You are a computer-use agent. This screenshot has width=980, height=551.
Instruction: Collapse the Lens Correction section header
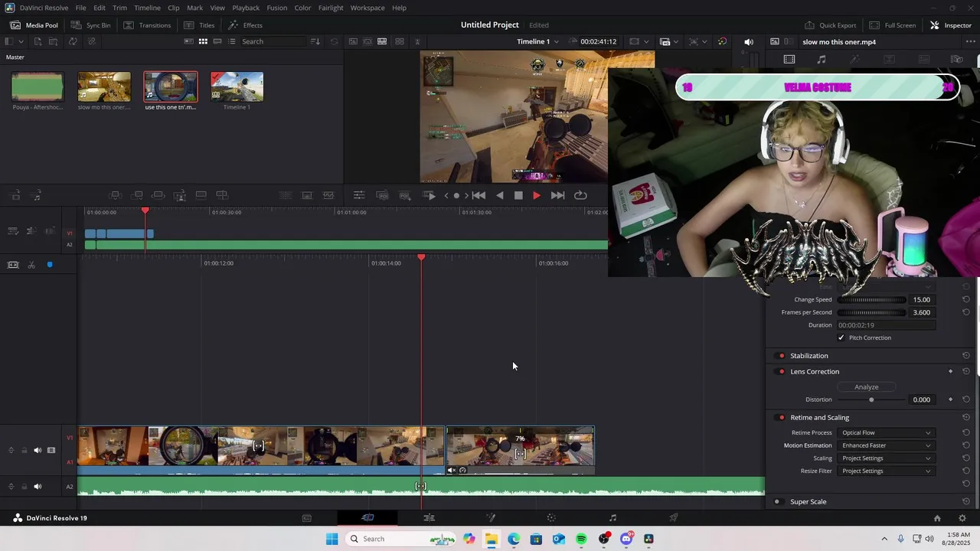coord(815,372)
